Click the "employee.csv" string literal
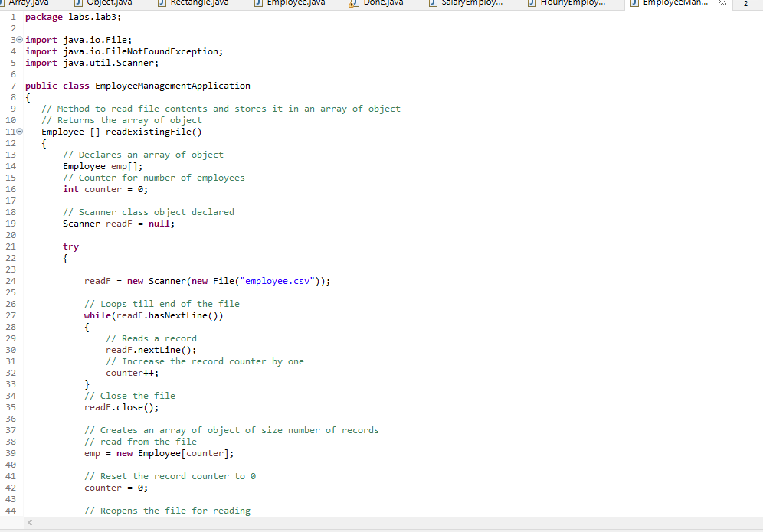The image size is (763, 532). point(277,281)
